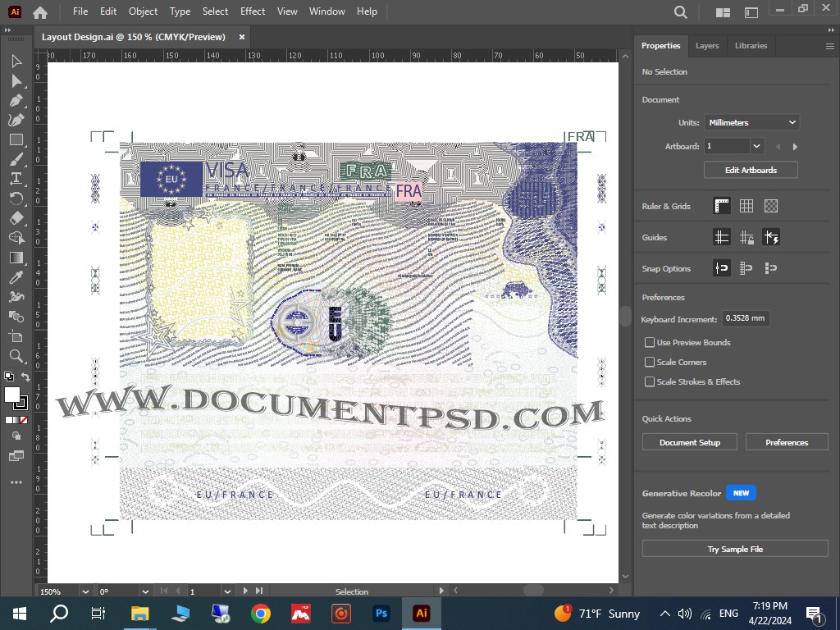
Task: Select the Type tool
Action: 16,178
